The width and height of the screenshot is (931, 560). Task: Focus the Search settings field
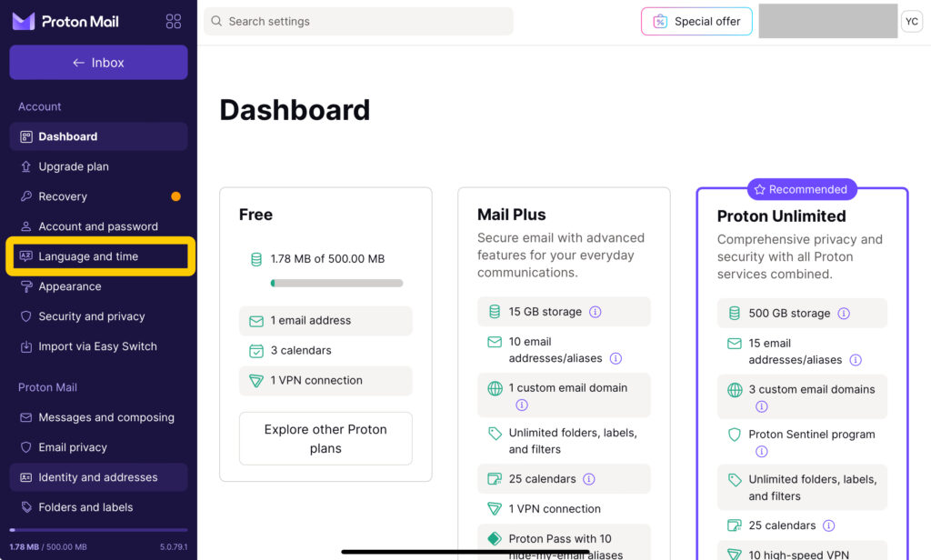click(358, 22)
